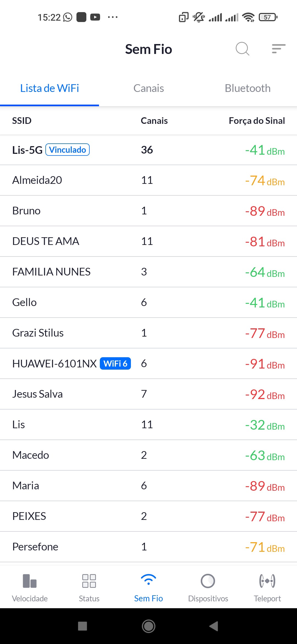Switch to the Bluetooth tab

tap(248, 88)
